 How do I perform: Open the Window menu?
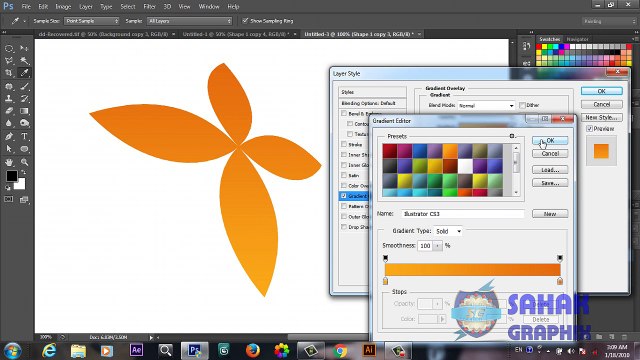coord(209,7)
